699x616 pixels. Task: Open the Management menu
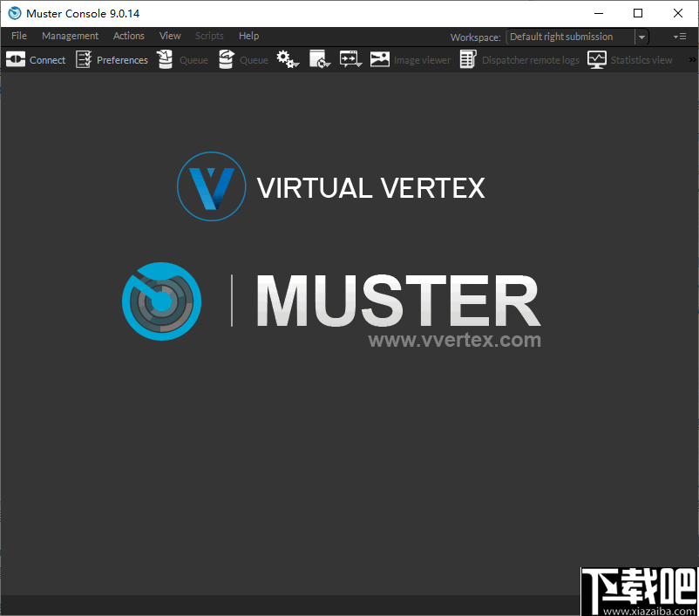pyautogui.click(x=70, y=36)
